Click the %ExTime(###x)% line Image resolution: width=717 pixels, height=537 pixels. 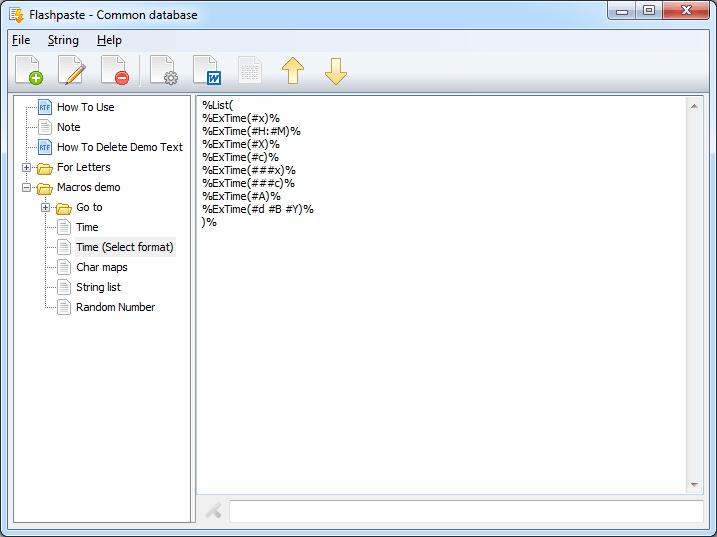click(x=249, y=170)
